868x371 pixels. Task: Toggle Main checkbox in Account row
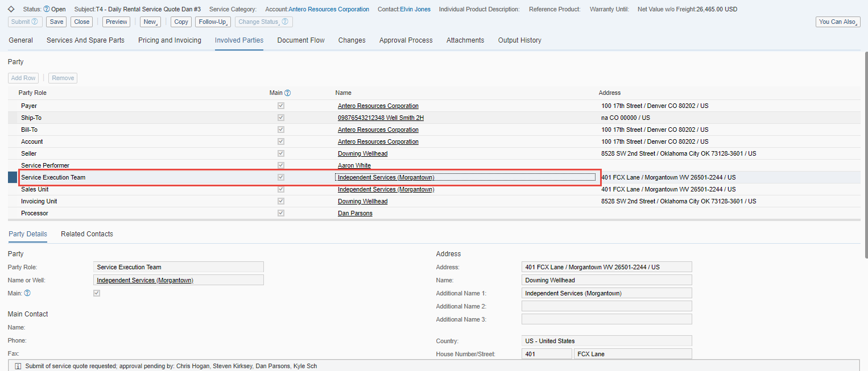coord(281,142)
